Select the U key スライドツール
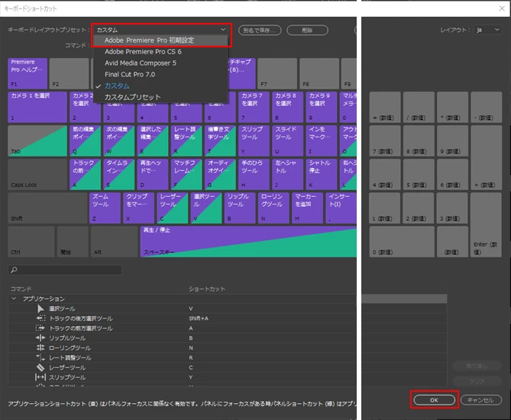 (x=288, y=141)
